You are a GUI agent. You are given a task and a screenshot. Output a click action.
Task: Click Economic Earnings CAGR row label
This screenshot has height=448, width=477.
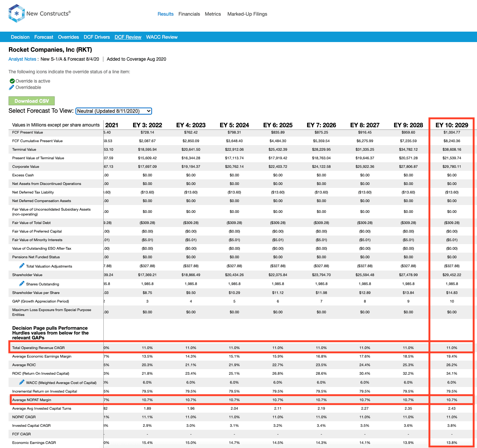(x=34, y=443)
